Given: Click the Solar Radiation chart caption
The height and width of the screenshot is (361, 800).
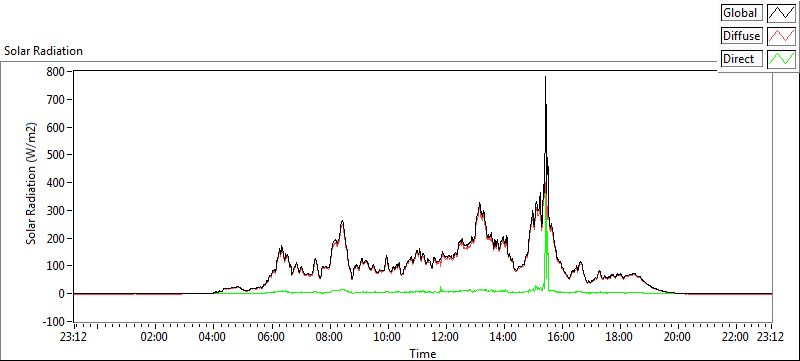Looking at the screenshot, I should pos(43,51).
